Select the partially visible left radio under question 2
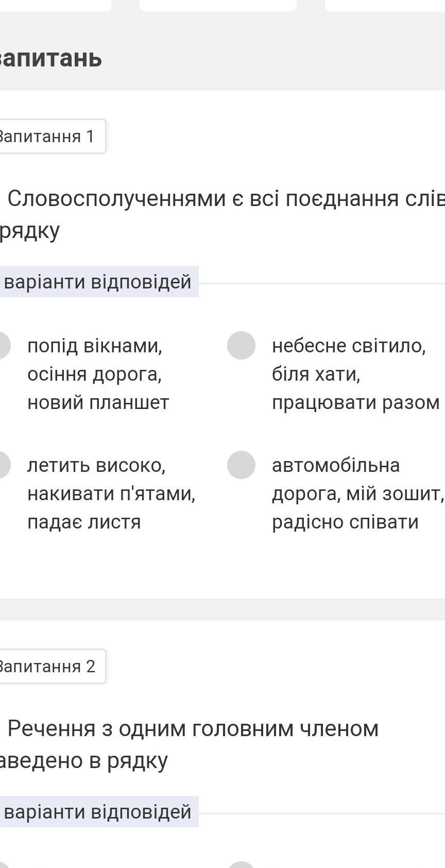This screenshot has height=868, width=445. 4,865
